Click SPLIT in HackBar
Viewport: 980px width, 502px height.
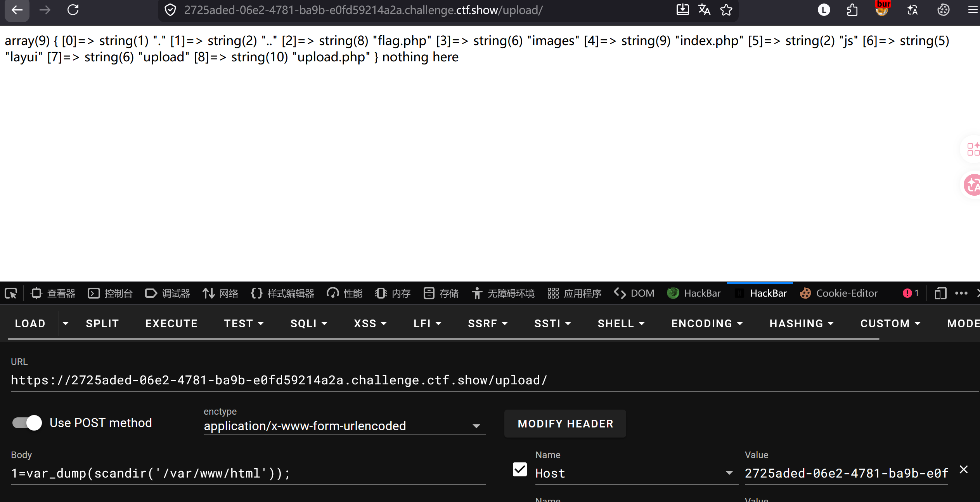click(102, 323)
